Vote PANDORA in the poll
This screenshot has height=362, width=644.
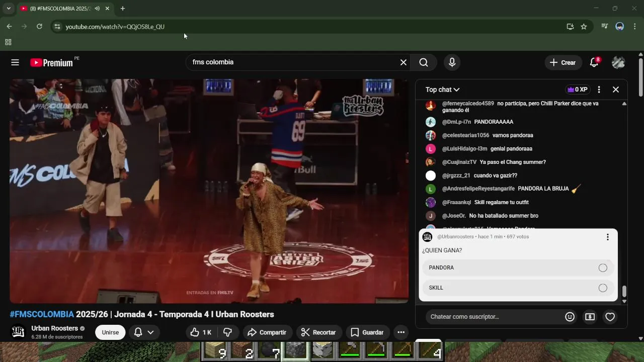pyautogui.click(x=518, y=267)
